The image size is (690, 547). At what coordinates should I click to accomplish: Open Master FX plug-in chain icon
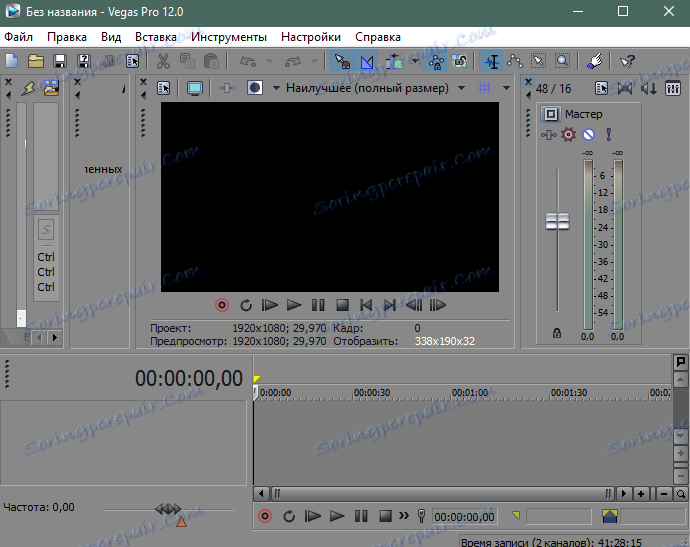click(548, 135)
